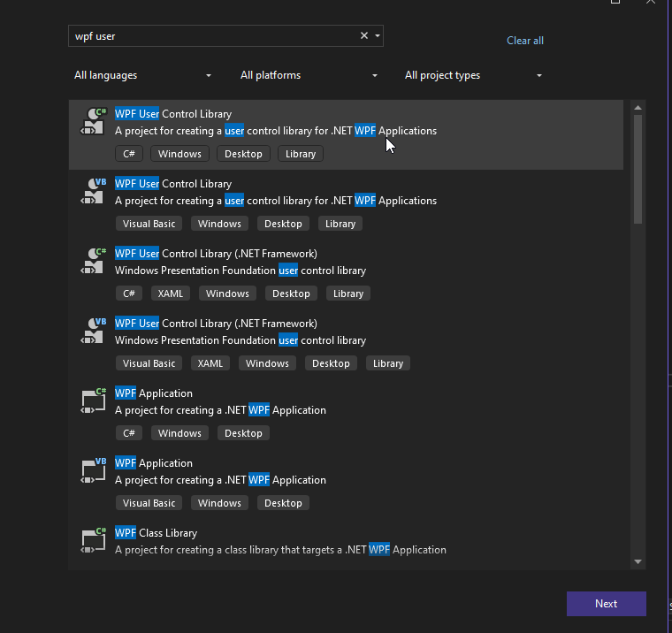Screen dimensions: 672x633
Task: Click the scroll down arrow of template list
Action: (638, 561)
